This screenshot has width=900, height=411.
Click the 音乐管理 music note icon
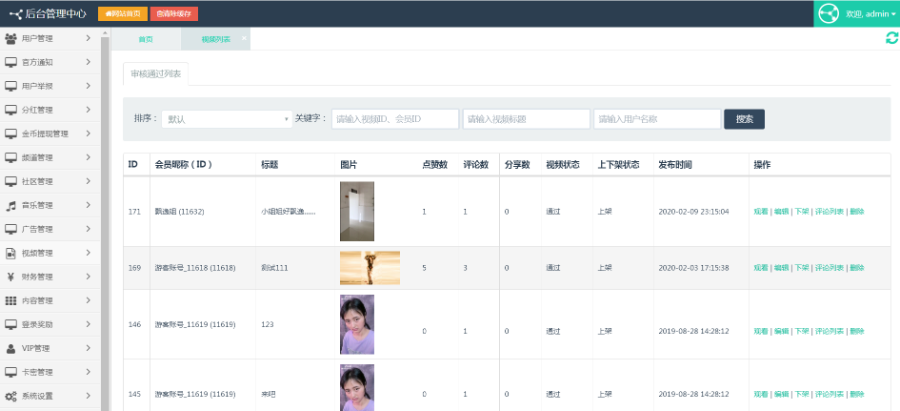[x=11, y=205]
